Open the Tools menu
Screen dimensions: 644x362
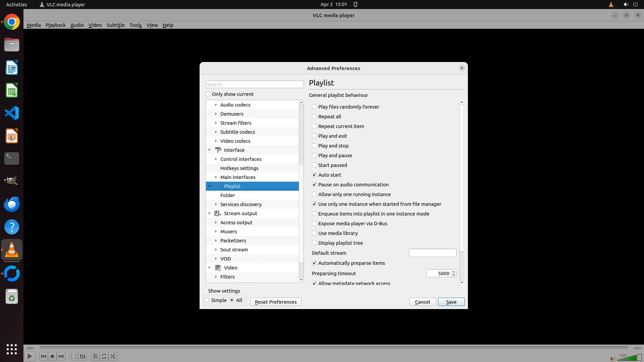(136, 25)
